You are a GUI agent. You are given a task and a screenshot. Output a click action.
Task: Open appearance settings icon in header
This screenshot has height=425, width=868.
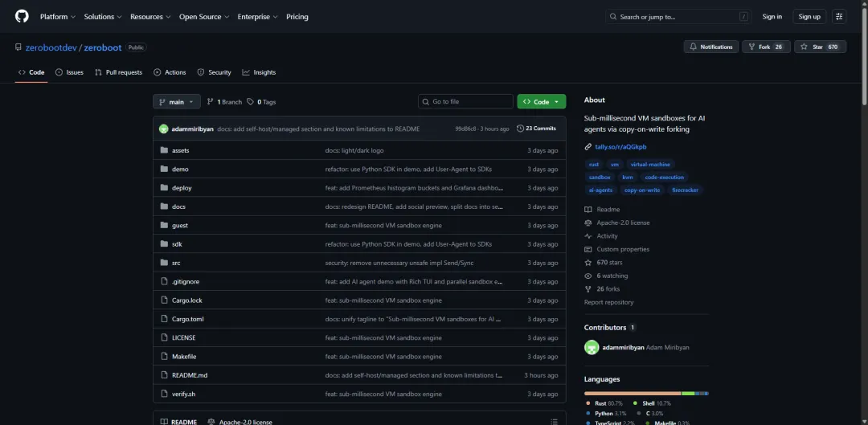click(x=839, y=17)
